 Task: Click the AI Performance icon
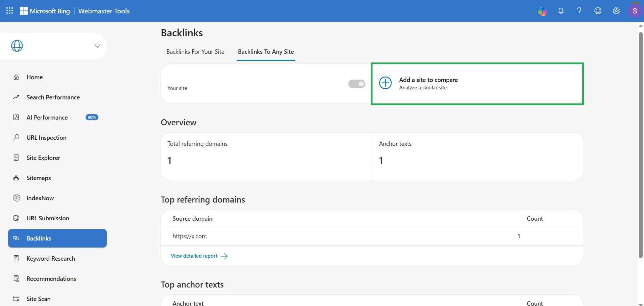pyautogui.click(x=16, y=118)
